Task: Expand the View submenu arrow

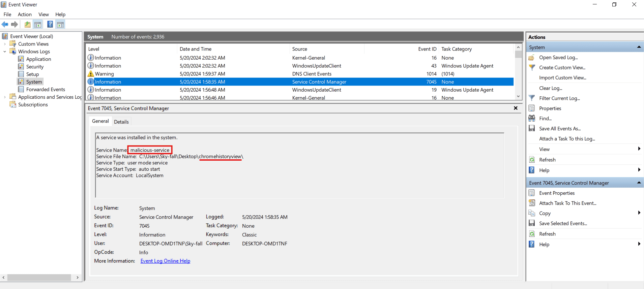Action: tap(639, 149)
